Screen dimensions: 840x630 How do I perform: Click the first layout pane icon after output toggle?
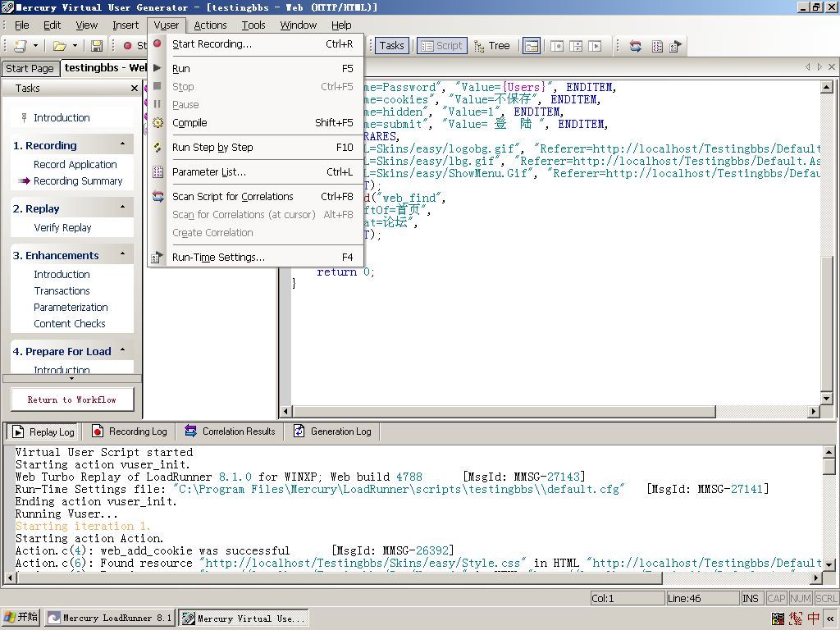click(x=557, y=46)
